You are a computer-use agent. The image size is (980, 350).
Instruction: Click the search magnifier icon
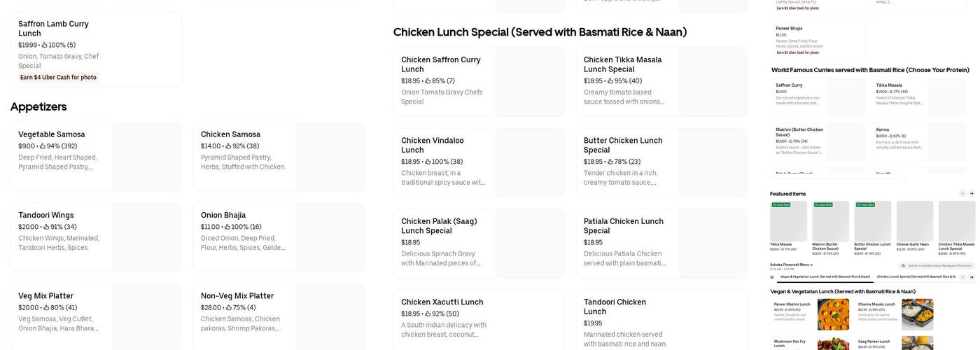[x=904, y=266]
